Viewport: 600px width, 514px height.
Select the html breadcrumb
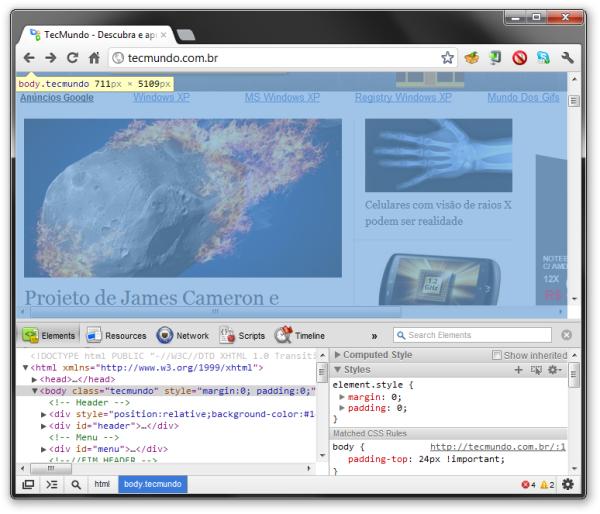[102, 484]
